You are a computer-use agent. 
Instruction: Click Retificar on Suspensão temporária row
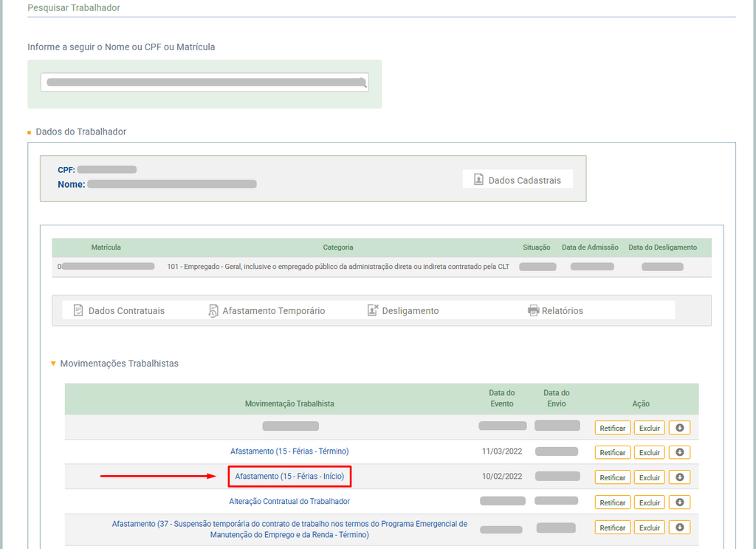[612, 528]
